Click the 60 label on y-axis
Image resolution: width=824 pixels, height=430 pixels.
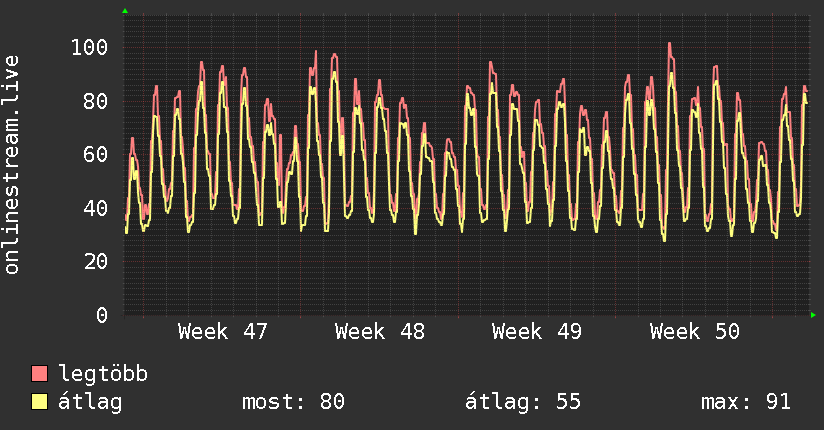[x=96, y=155]
